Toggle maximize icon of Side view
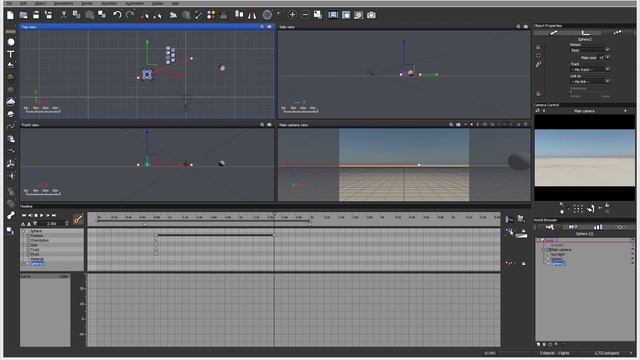Viewport: 640px width, 360px height. click(x=526, y=27)
